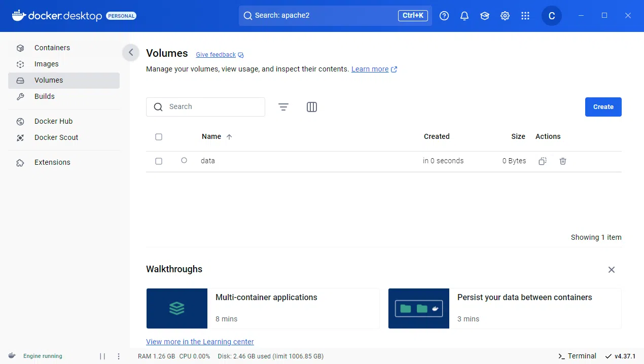
Task: Open the help question mark icon
Action: coord(444,16)
